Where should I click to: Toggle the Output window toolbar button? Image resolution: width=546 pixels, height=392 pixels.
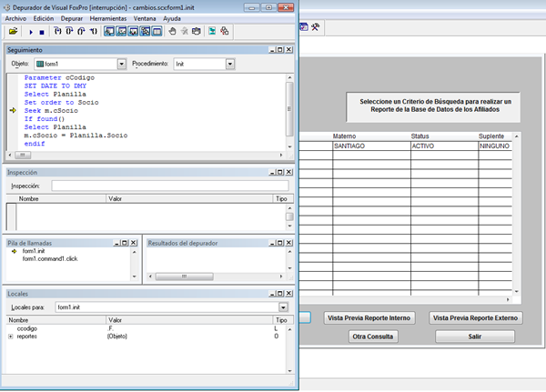157,31
